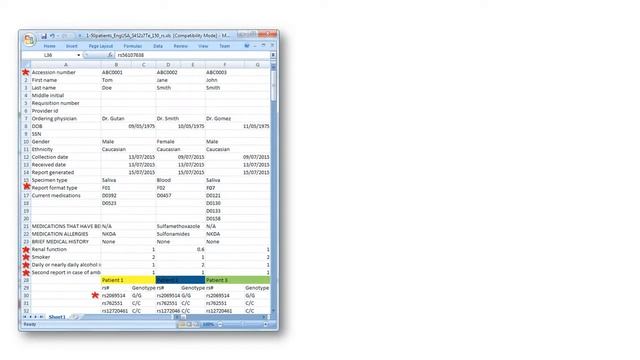This screenshot has height=360, width=640.
Task: Click the Insert Worksheet icon after Sheet1
Action: point(75,317)
